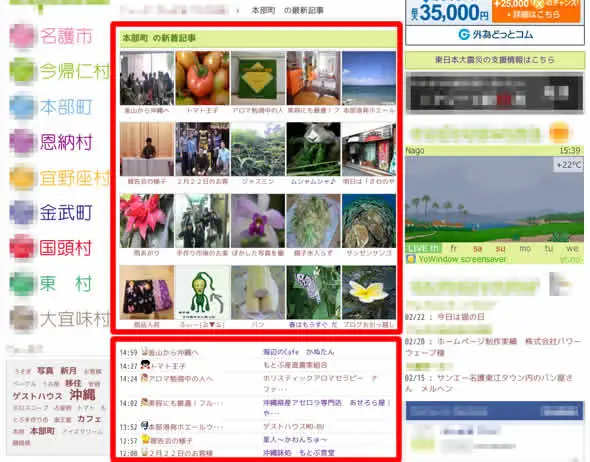
Task: Select 'sa' day in weather widget
Action: click(x=477, y=249)
